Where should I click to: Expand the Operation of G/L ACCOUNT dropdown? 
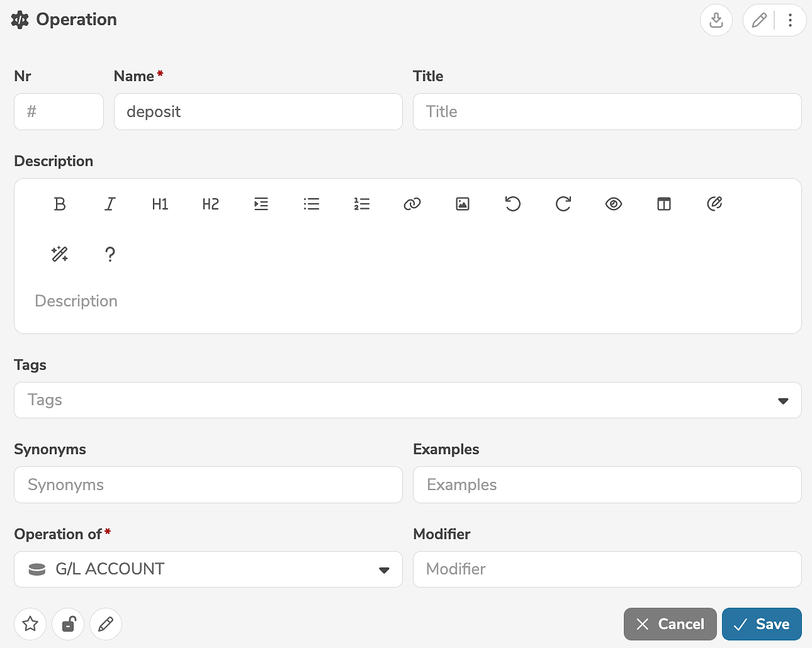point(384,570)
